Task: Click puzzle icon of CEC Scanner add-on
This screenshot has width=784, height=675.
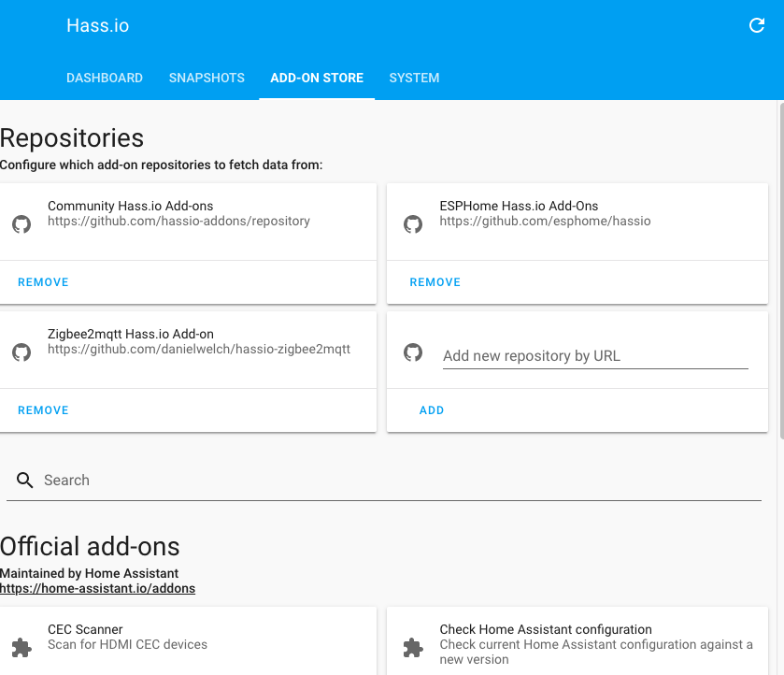Action: pyautogui.click(x=21, y=648)
